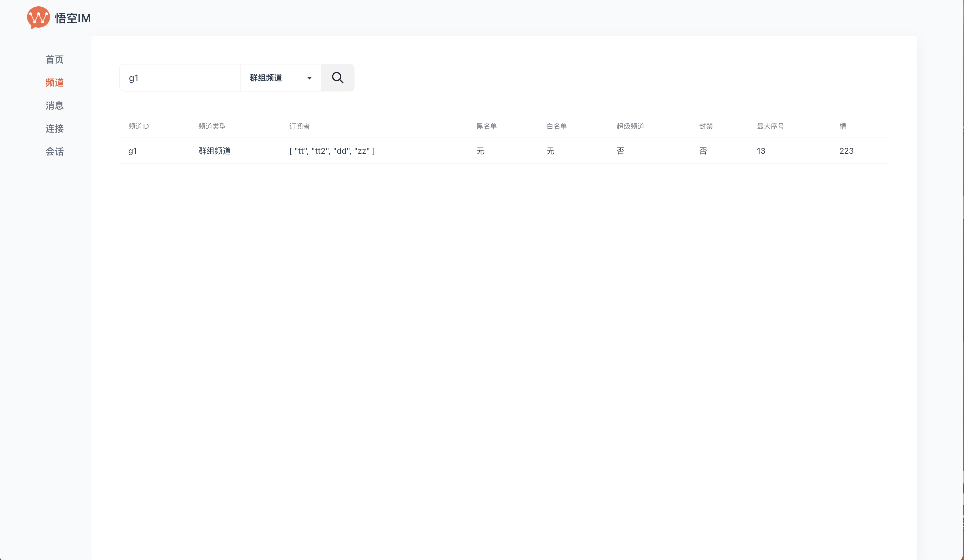Image resolution: width=964 pixels, height=560 pixels.
Task: Click the max sequence value 13
Action: point(761,151)
